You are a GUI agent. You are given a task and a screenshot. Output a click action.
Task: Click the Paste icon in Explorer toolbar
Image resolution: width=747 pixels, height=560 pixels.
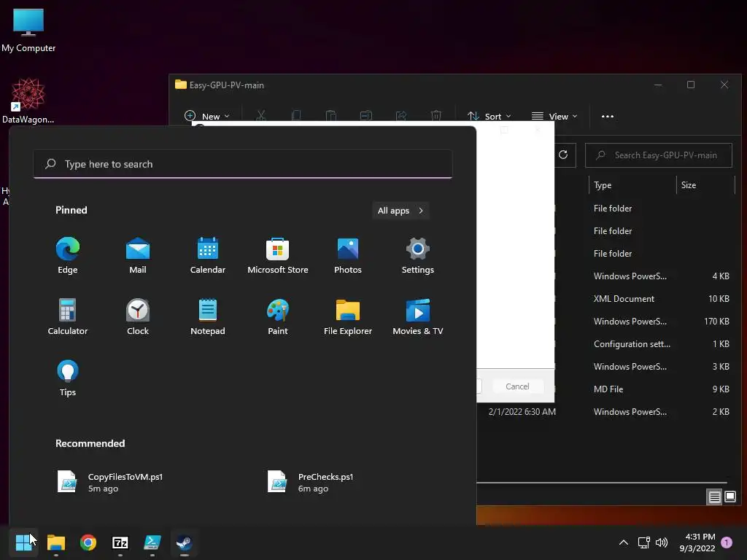(x=331, y=116)
